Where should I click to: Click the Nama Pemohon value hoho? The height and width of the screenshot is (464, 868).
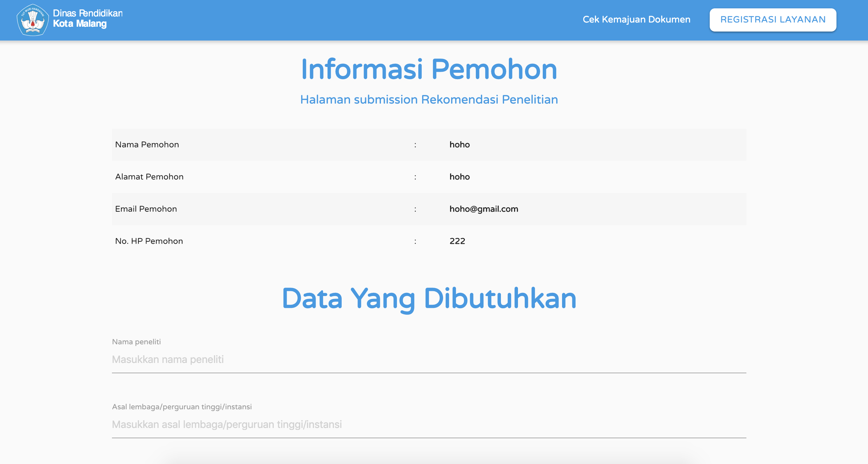[460, 144]
